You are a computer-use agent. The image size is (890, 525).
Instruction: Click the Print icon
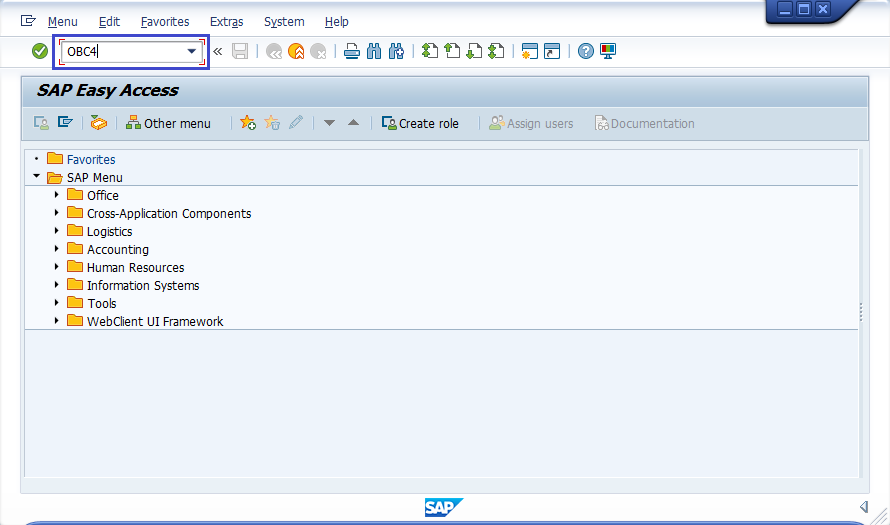(352, 52)
